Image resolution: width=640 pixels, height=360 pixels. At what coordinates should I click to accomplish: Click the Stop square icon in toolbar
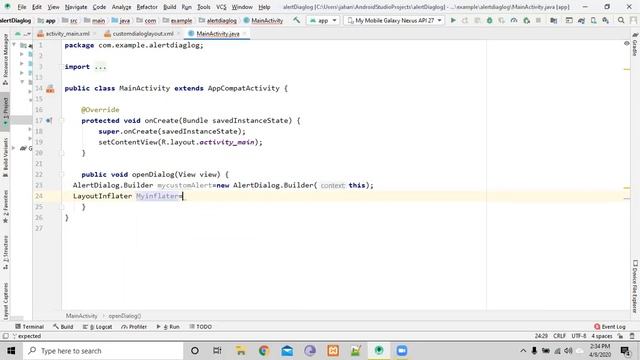coord(538,20)
